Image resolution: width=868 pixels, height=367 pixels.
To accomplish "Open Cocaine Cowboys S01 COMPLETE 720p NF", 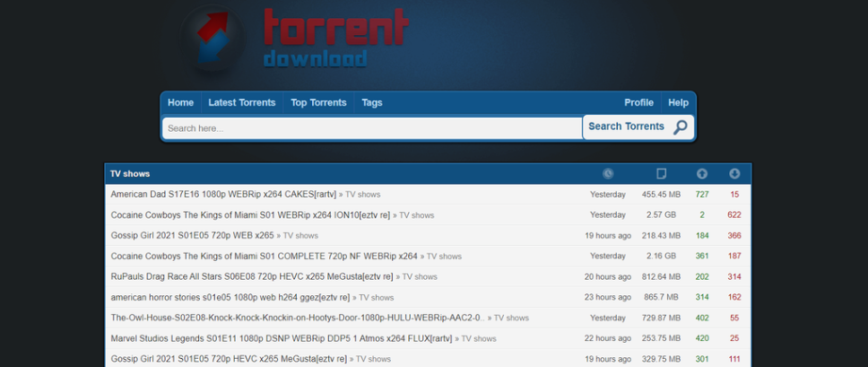I will point(264,257).
